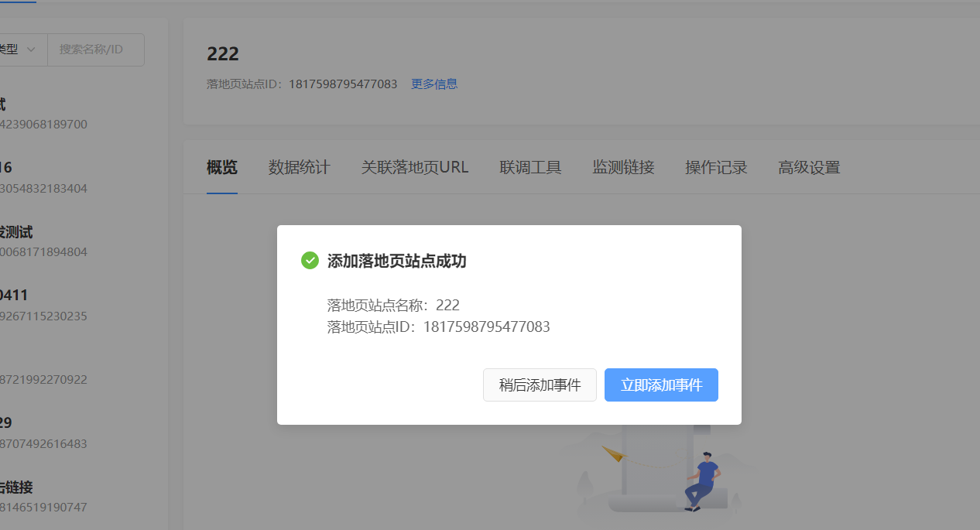Select the 关联落地页URL tab

click(x=414, y=167)
